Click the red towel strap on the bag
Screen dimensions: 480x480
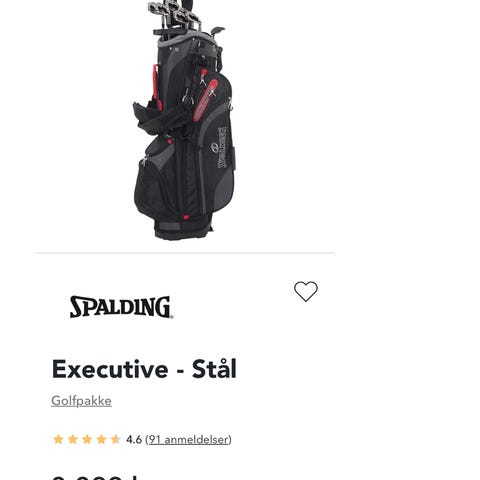[x=156, y=87]
